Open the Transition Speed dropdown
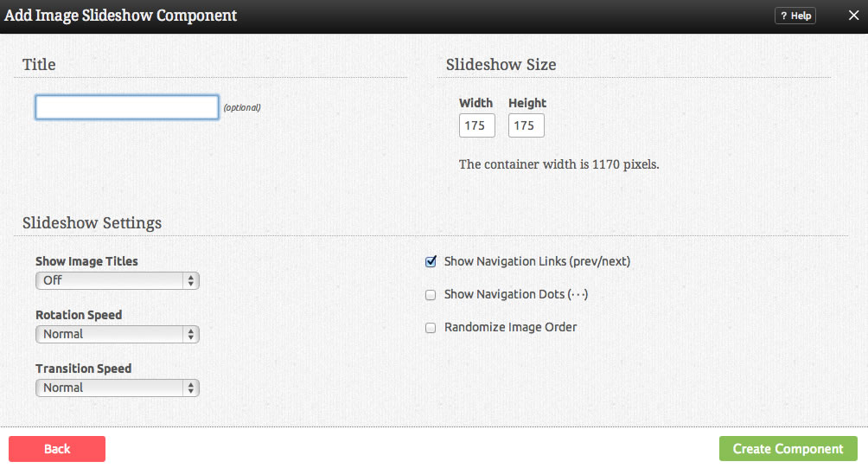 [118, 388]
